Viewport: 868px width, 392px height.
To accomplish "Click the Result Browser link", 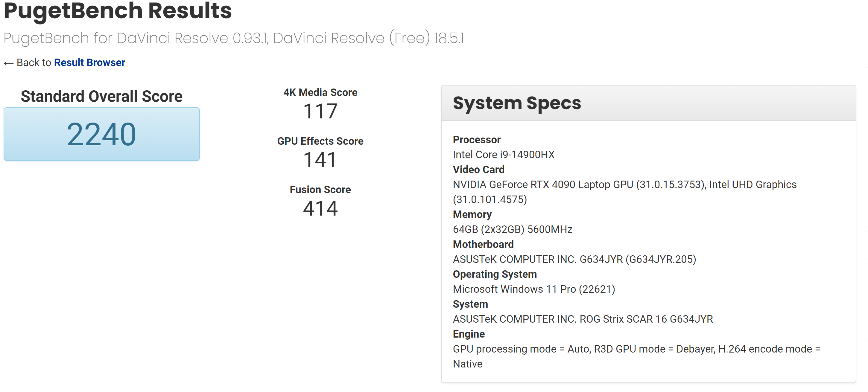I will pyautogui.click(x=89, y=62).
